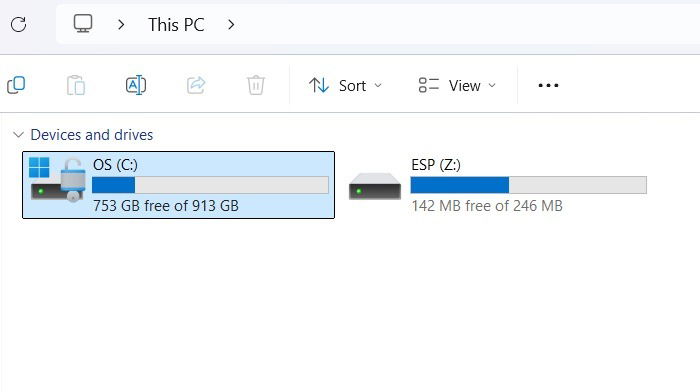Click the OS (C:) storage usage bar
Screen dimensions: 700x392
click(x=210, y=185)
